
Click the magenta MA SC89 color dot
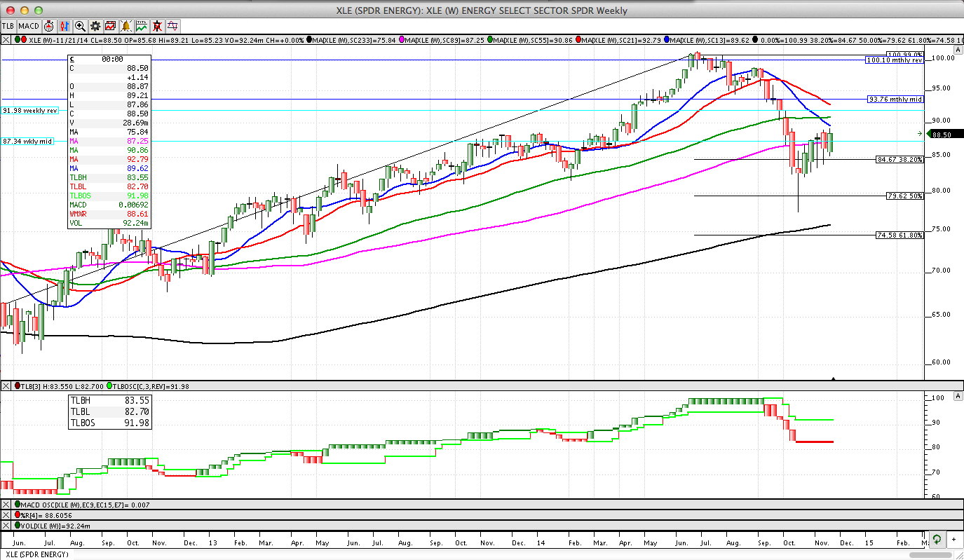(x=402, y=40)
